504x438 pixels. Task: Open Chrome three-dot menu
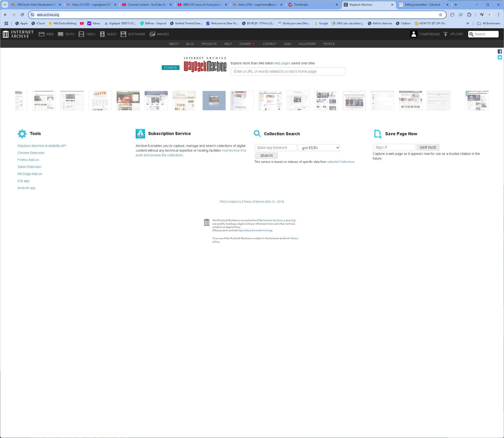click(x=498, y=15)
